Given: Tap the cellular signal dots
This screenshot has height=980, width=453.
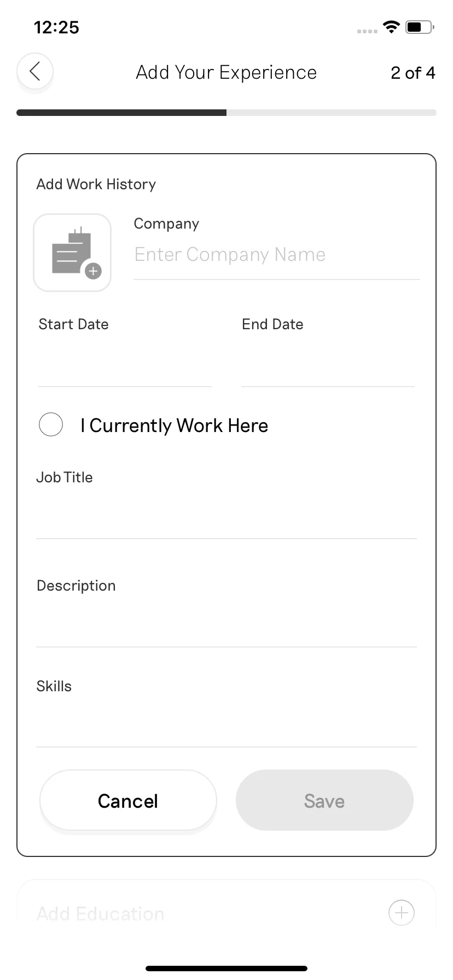Looking at the screenshot, I should 367,31.
